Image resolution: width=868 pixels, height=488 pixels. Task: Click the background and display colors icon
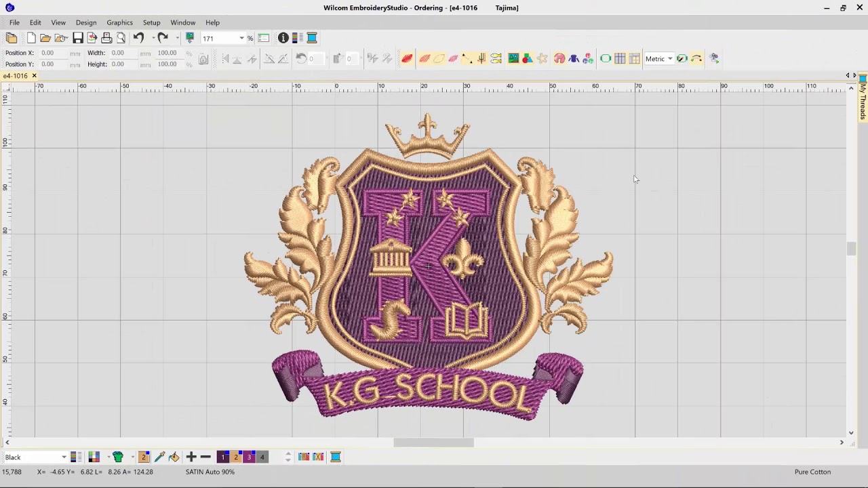[x=94, y=457]
